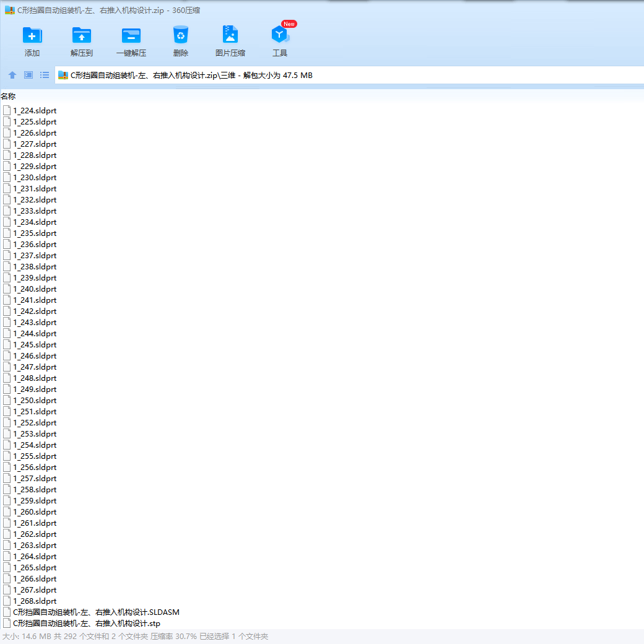Select file 1_259.sldprt
Screen dimensions: 644x644
click(35, 501)
